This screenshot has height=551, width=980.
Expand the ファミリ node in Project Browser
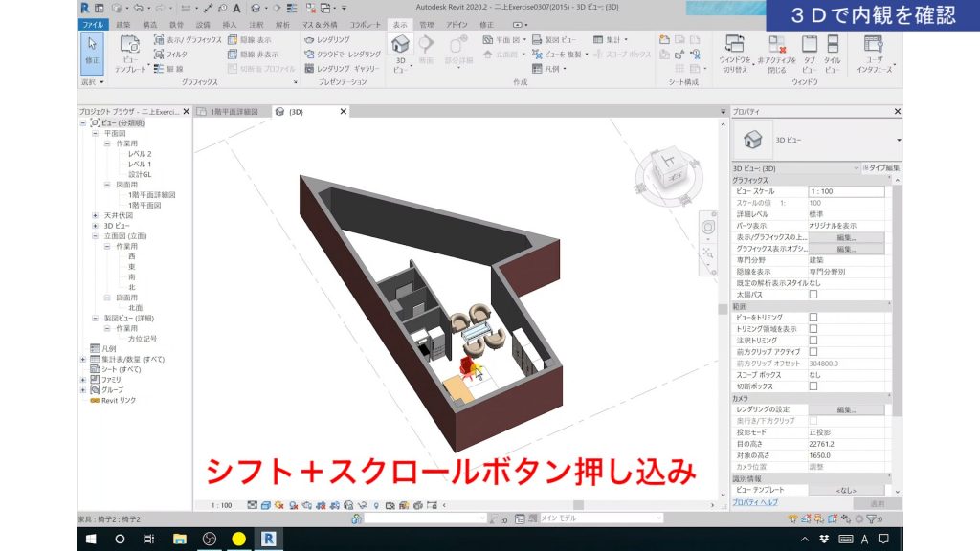click(84, 378)
